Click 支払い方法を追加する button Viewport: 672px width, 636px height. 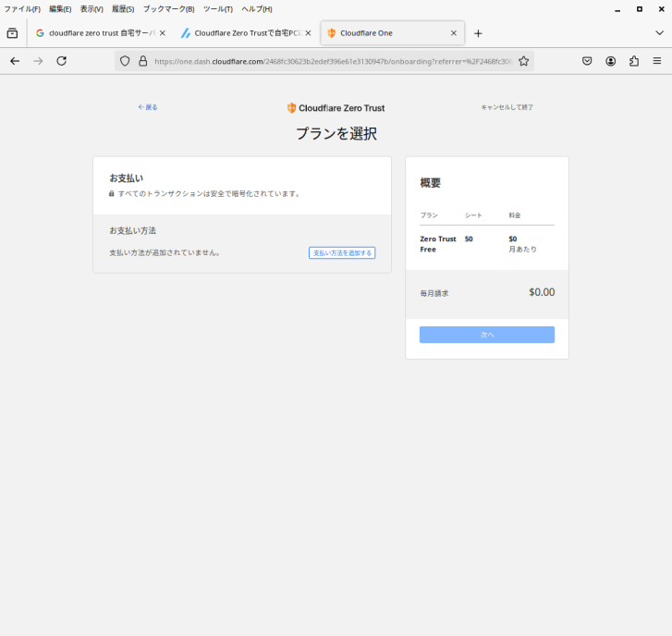point(342,253)
